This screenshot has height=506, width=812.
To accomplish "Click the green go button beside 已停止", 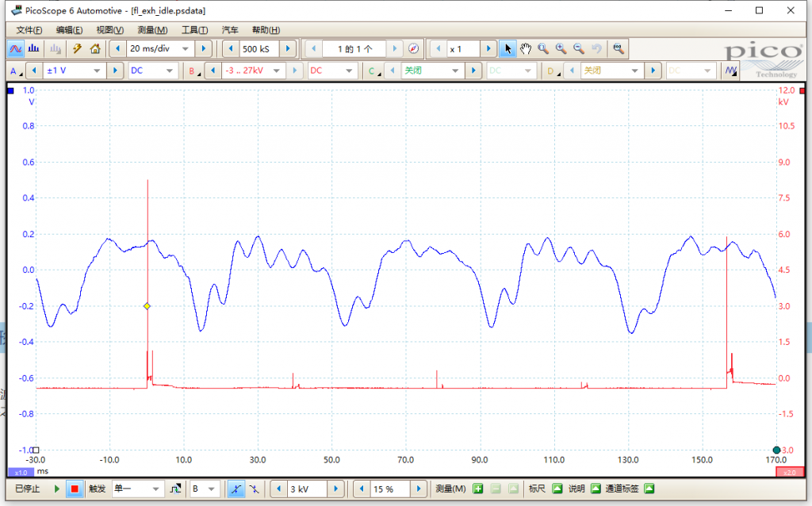I will 56,489.
